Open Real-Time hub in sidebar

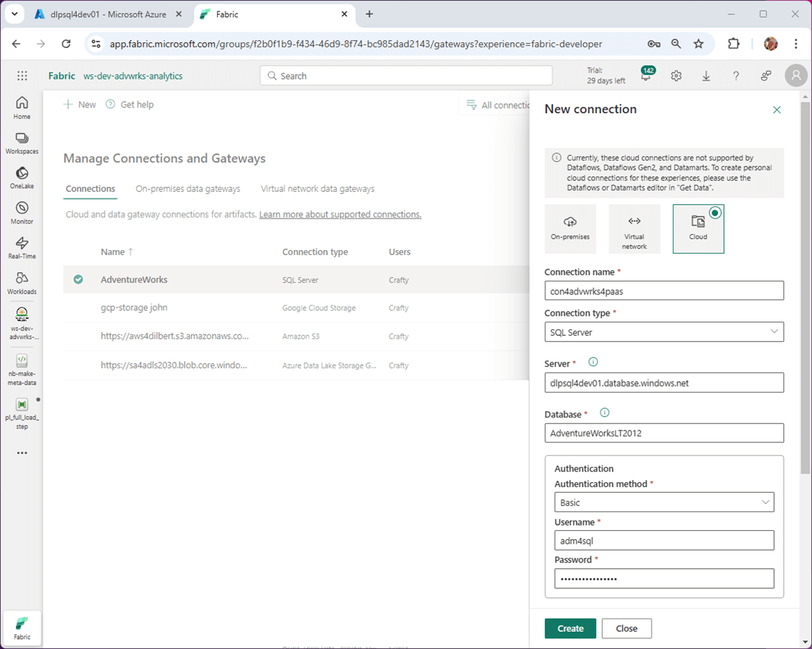[22, 247]
